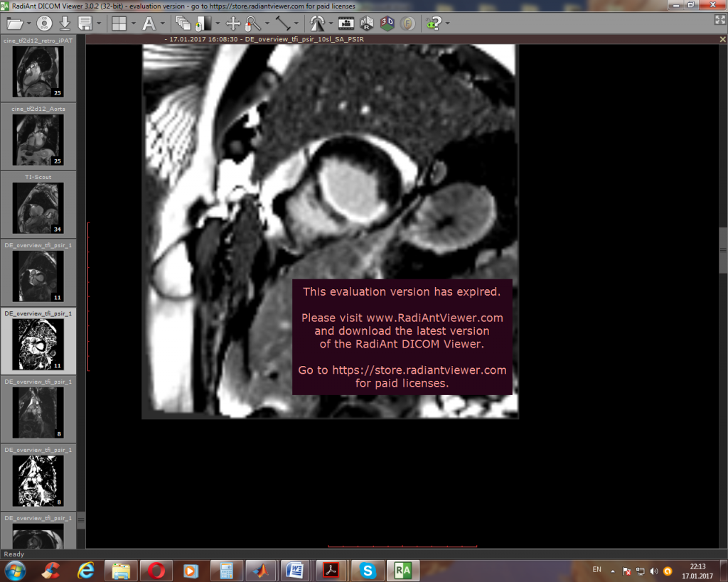The image size is (728, 582).
Task: Click the CCleaner taskbar icon
Action: pos(51,571)
